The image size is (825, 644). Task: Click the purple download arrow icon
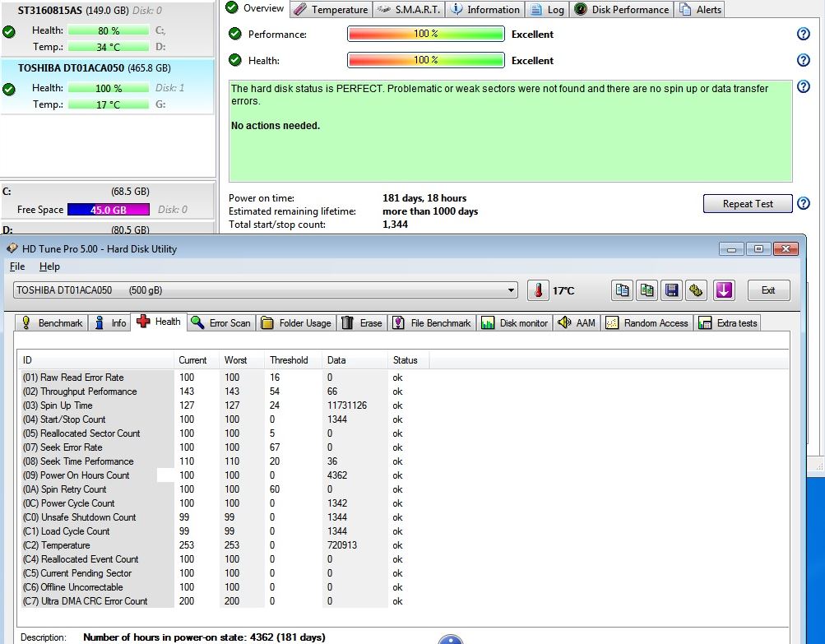click(x=724, y=290)
